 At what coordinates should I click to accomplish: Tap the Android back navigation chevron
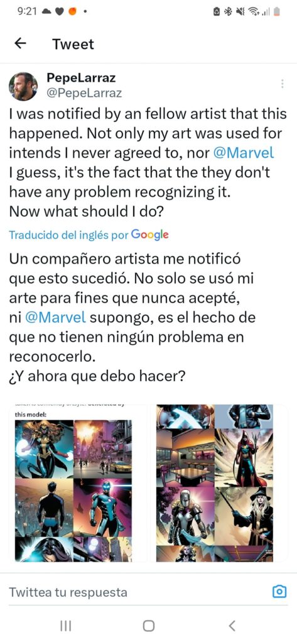(232, 626)
